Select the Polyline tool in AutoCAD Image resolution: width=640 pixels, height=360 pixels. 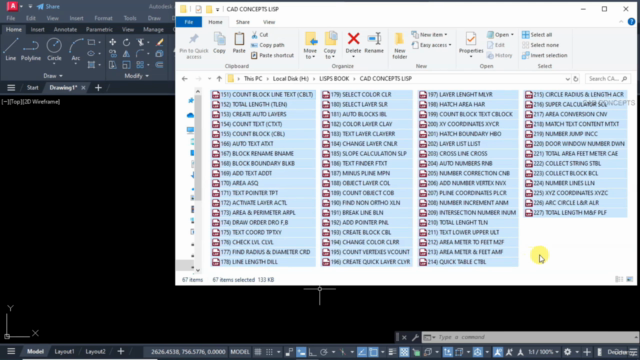tap(31, 50)
